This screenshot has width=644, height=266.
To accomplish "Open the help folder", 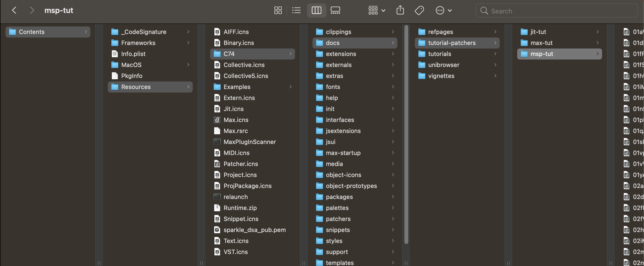I will 355,98.
